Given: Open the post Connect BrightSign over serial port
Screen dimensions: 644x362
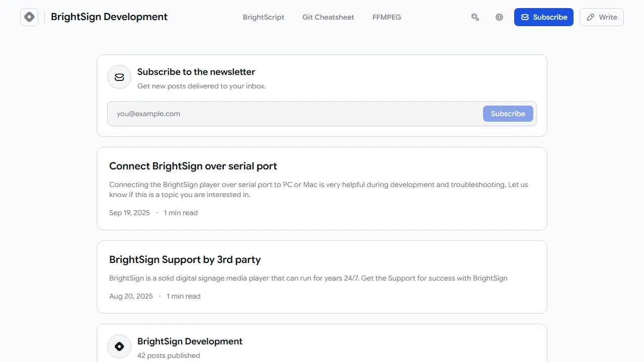Looking at the screenshot, I should tap(193, 166).
